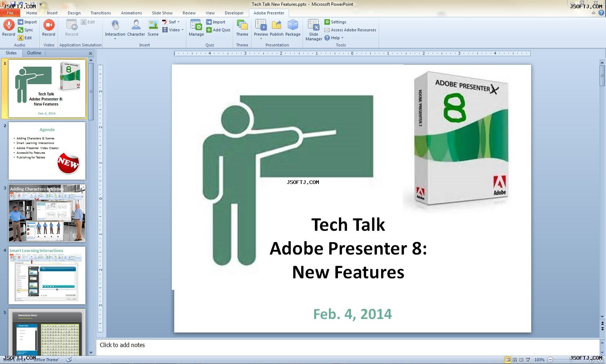Click Add Quiz in the ribbon
The width and height of the screenshot is (606, 364).
point(218,30)
